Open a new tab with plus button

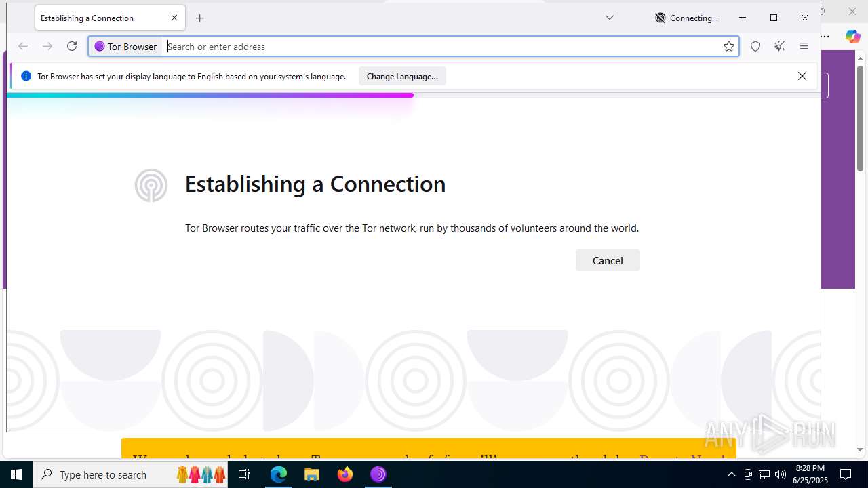(200, 18)
